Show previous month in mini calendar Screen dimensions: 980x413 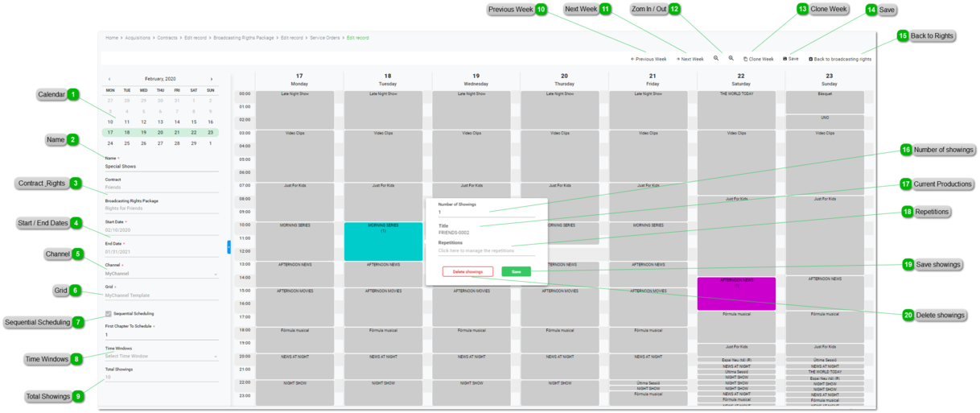pos(109,79)
